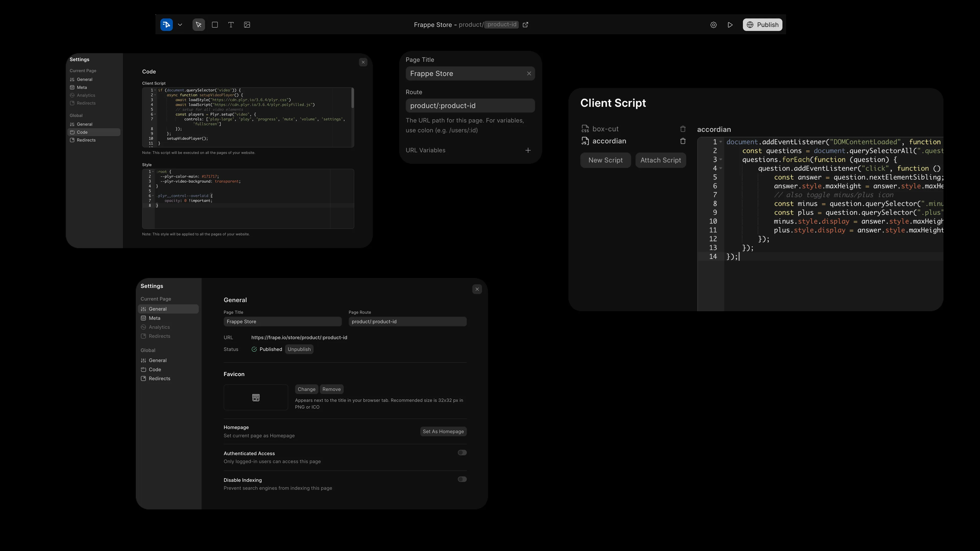Click the Frappe Builder logo icon
The width and height of the screenshot is (980, 551).
(167, 25)
